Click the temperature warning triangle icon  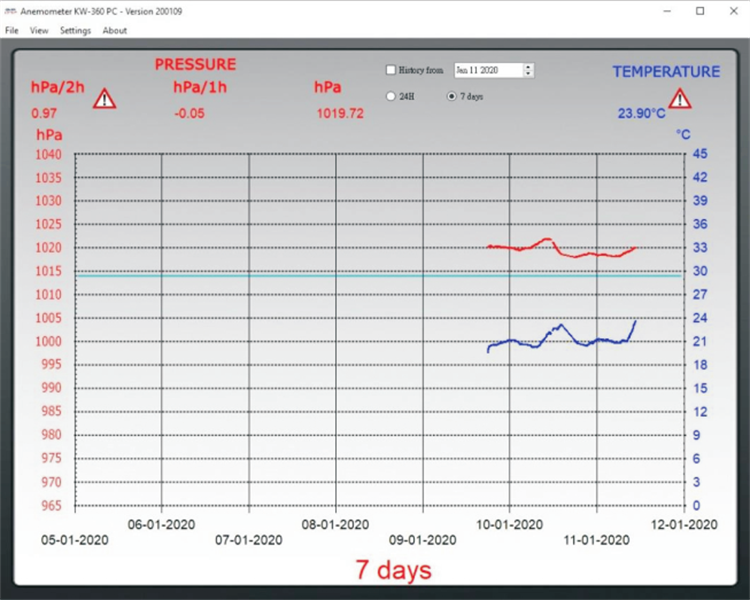click(x=680, y=98)
